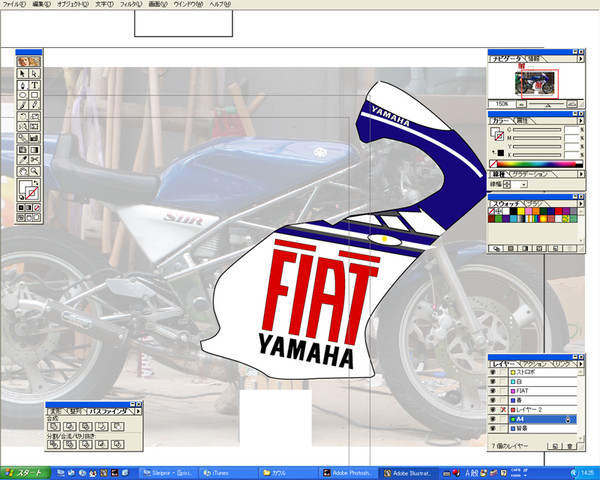Switch to the アクション tab

[x=532, y=364]
